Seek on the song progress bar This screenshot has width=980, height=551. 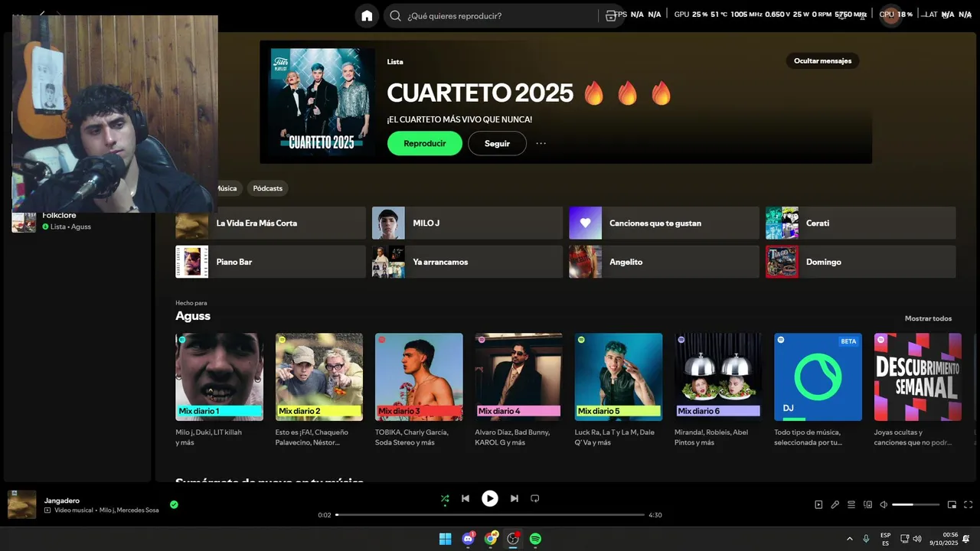(490, 515)
